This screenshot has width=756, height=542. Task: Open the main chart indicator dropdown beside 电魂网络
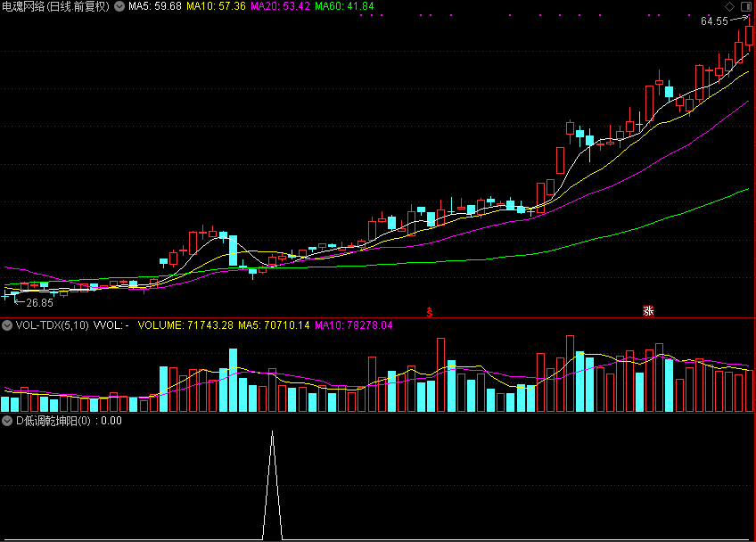click(119, 6)
